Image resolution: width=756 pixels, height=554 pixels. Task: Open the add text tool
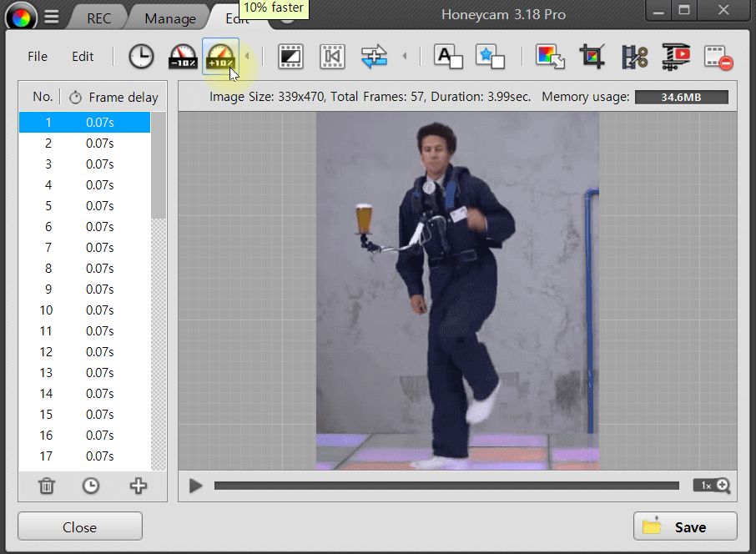click(x=448, y=57)
